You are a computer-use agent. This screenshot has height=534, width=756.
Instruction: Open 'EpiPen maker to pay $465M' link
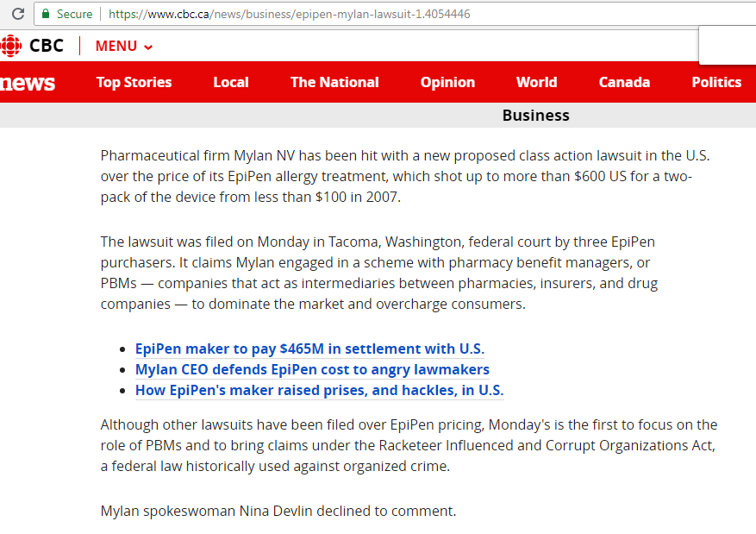(309, 349)
